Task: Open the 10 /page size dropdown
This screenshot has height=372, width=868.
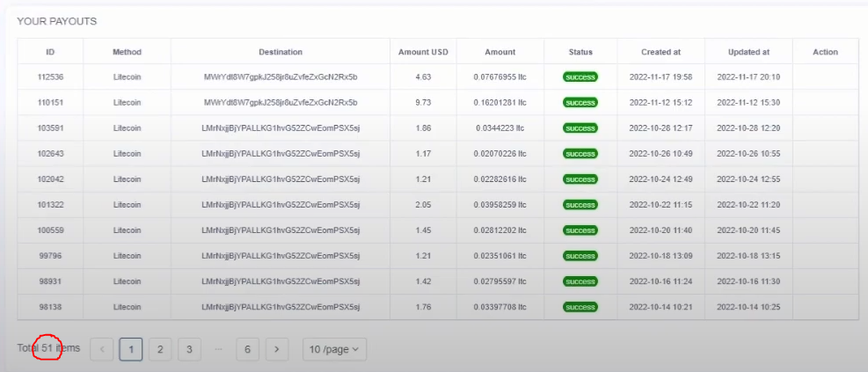Action: click(334, 349)
